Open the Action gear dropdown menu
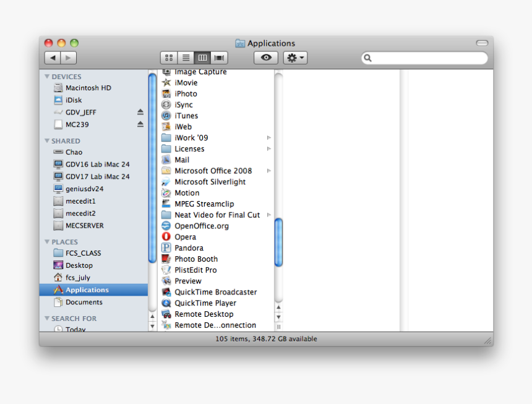Screen dimensions: 532x404 pyautogui.click(x=296, y=58)
